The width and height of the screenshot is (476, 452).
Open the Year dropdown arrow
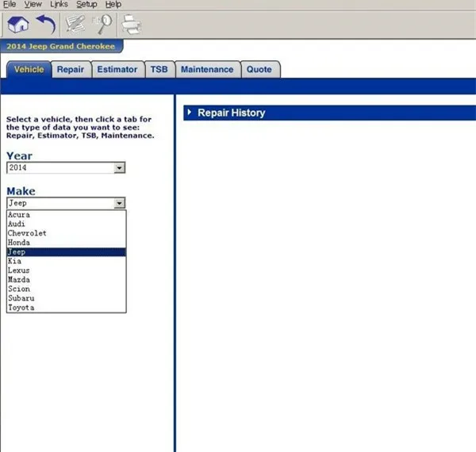click(x=119, y=168)
